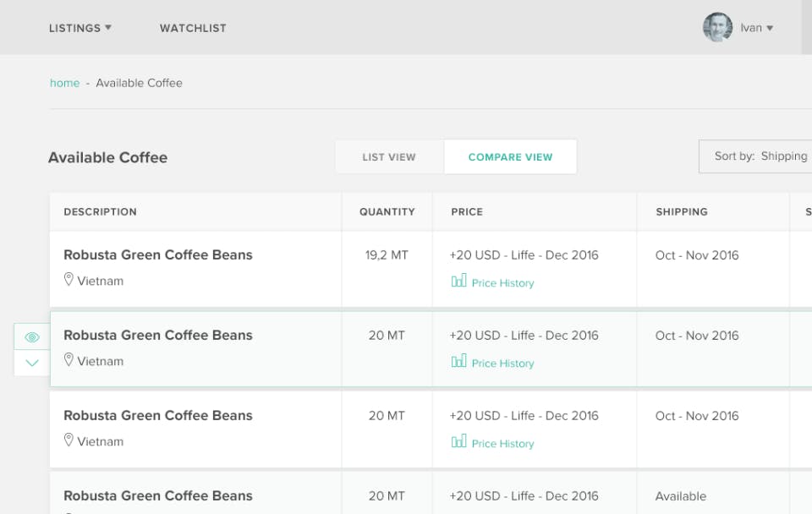Viewport: 812px width, 514px height.
Task: Click the location pin in second listing
Action: tap(69, 360)
